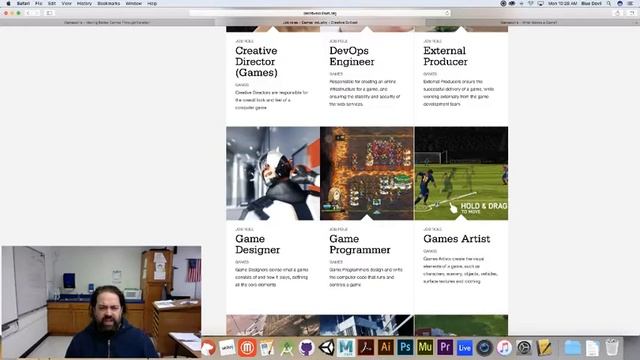Open the Edit menu

52,3
